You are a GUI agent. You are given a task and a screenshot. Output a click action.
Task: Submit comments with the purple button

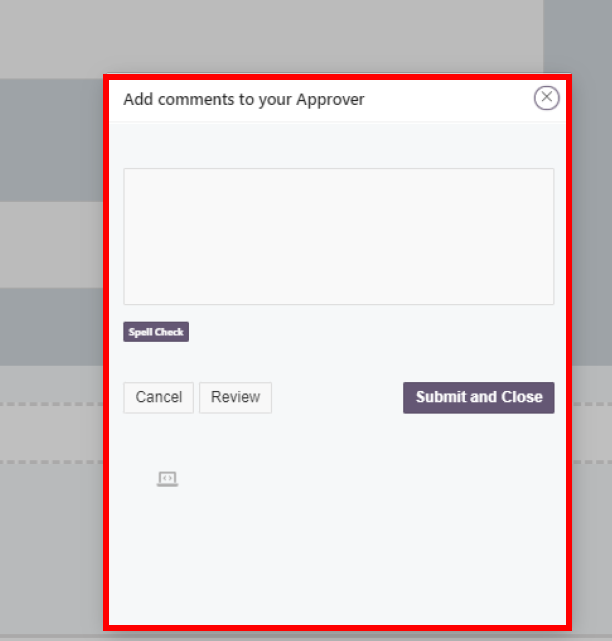pyautogui.click(x=478, y=397)
